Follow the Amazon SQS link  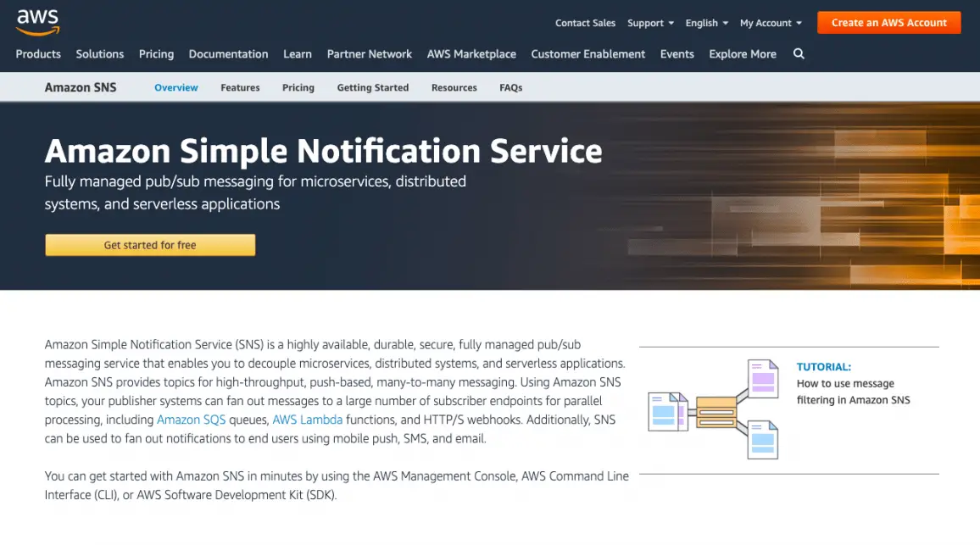[192, 420]
